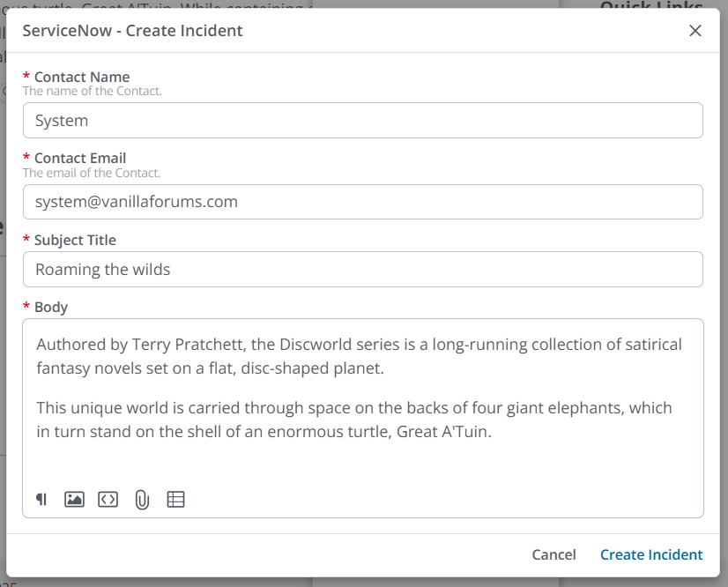The image size is (728, 587).
Task: Click "The name of the Contact." helper text
Action: [93, 91]
